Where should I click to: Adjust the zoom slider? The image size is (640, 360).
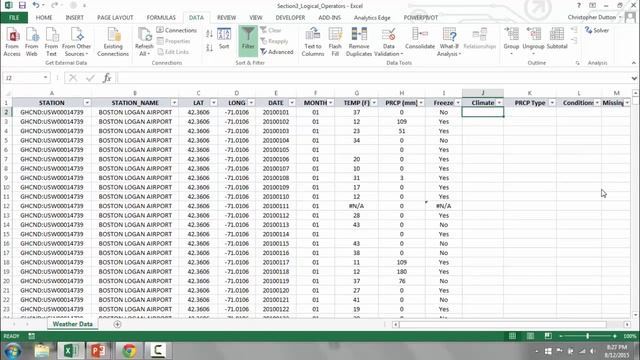587,336
